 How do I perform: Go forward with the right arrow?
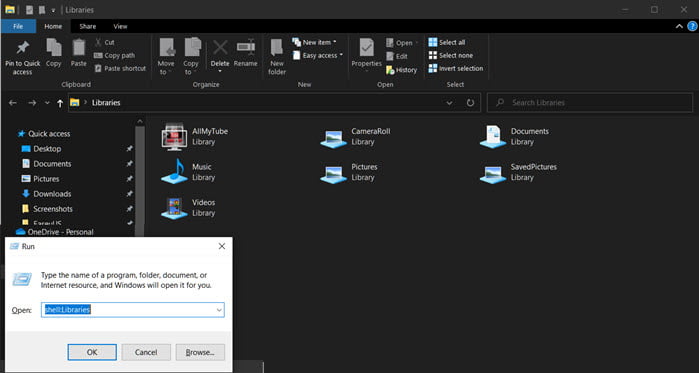pos(32,103)
